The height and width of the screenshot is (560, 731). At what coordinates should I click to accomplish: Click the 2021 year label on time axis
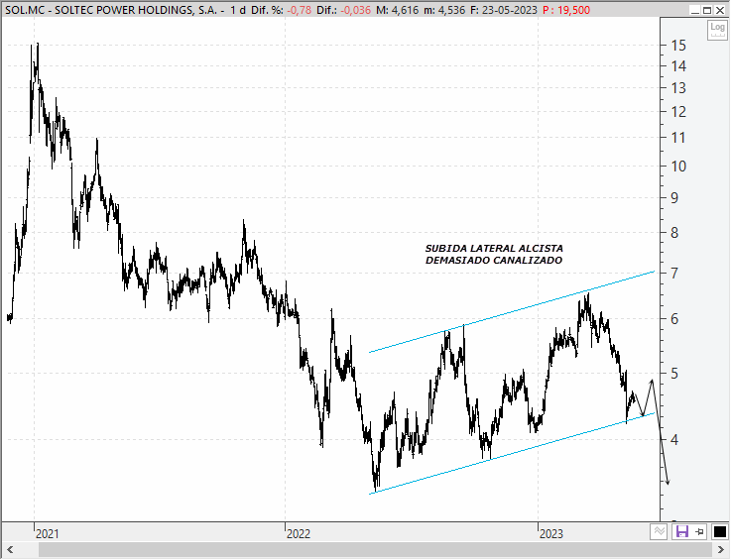[48, 534]
